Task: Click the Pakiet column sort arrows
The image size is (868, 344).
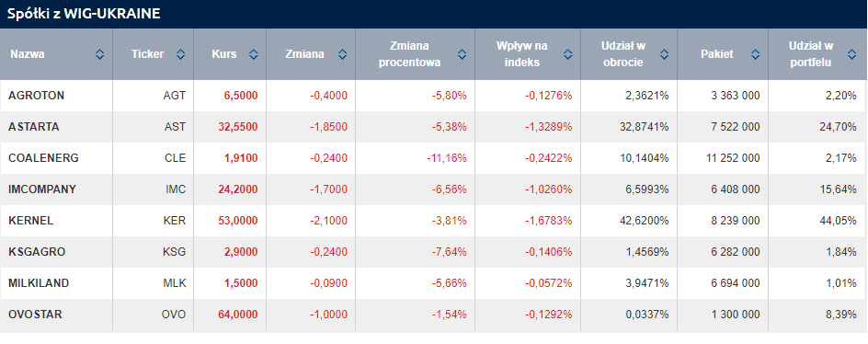Action: tap(755, 54)
